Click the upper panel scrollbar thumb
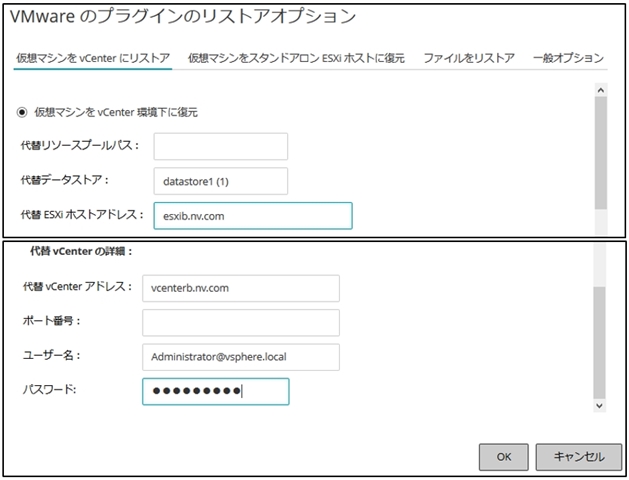Screen dimensions: 629x480 pyautogui.click(x=601, y=153)
